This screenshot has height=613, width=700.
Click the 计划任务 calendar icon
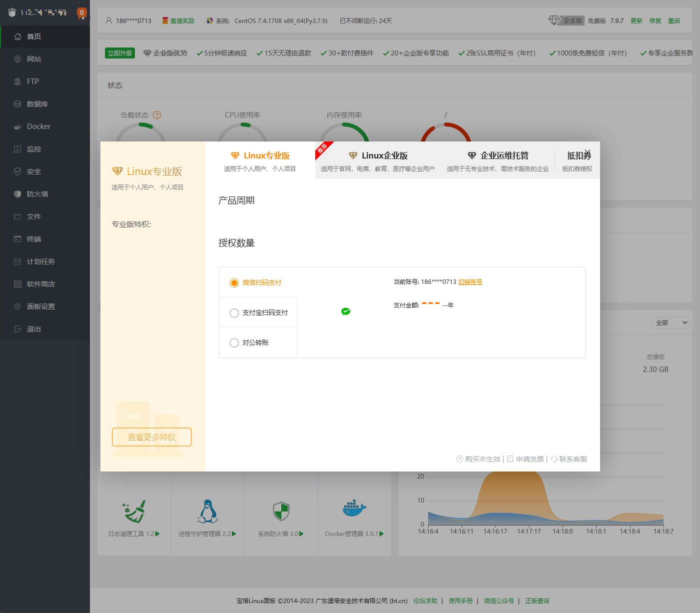[x=17, y=261]
